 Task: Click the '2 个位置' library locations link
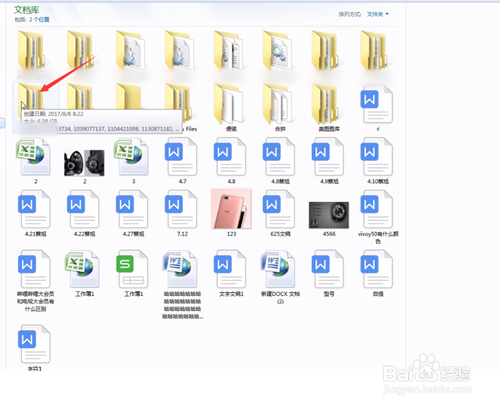click(39, 20)
